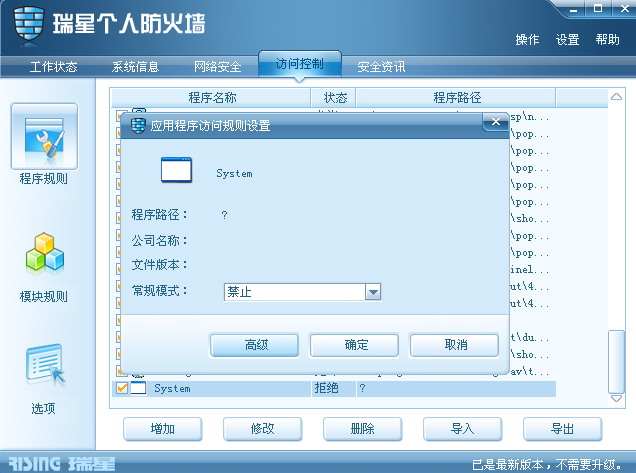The height and width of the screenshot is (473, 636).
Task: Click the 常规模式 combo box showing 禁止
Action: coord(302,292)
